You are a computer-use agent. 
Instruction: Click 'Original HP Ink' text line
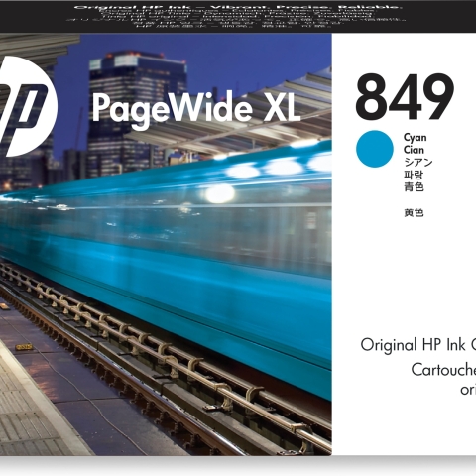(x=418, y=345)
